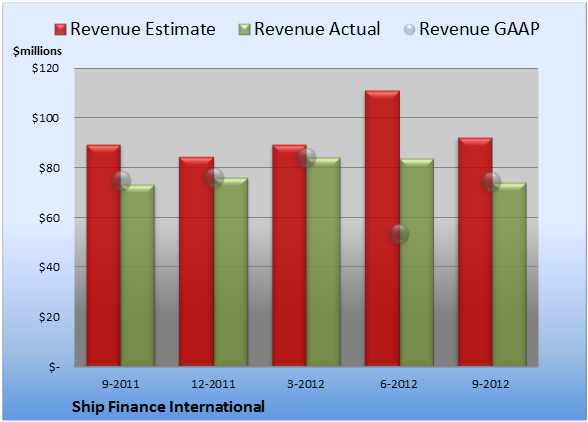Select the 'Revenue Actual' legend label
The image size is (588, 422).
tap(317, 29)
